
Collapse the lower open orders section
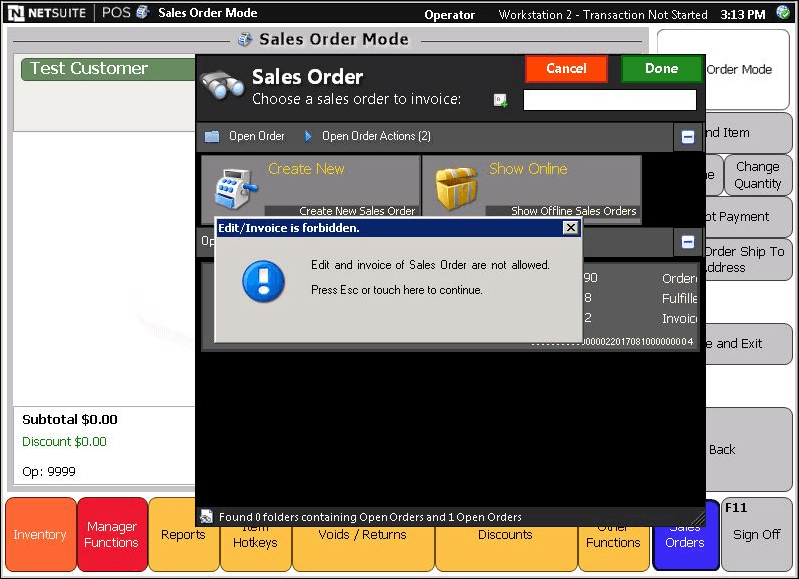tap(688, 242)
